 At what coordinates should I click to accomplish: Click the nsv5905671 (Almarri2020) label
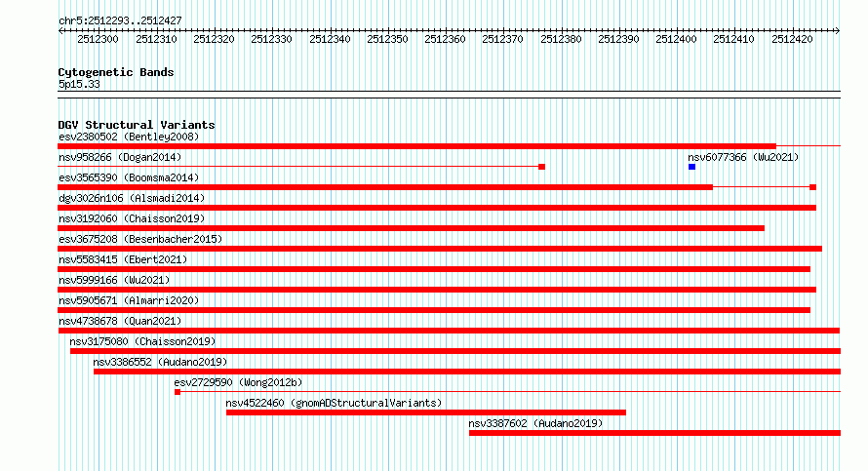pos(129,300)
